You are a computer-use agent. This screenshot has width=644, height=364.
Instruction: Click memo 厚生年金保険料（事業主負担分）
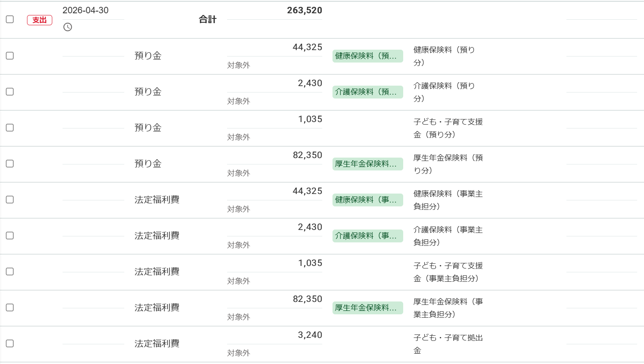click(x=448, y=308)
